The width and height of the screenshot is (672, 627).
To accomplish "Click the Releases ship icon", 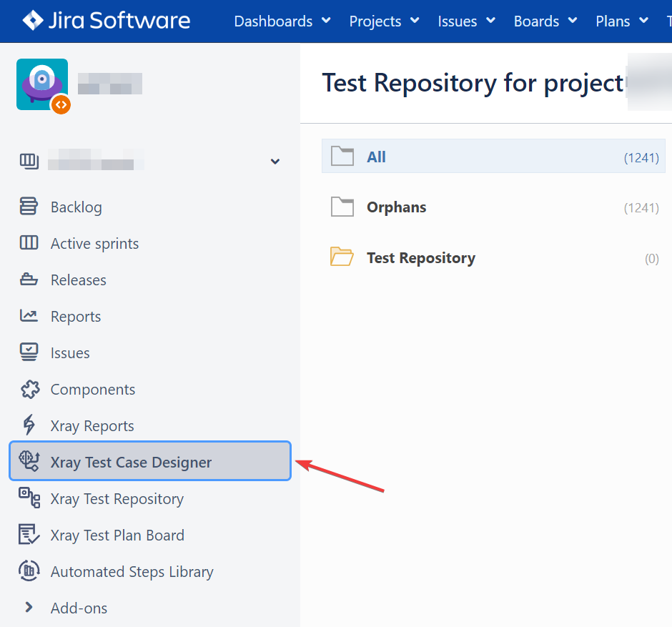I will [x=29, y=279].
